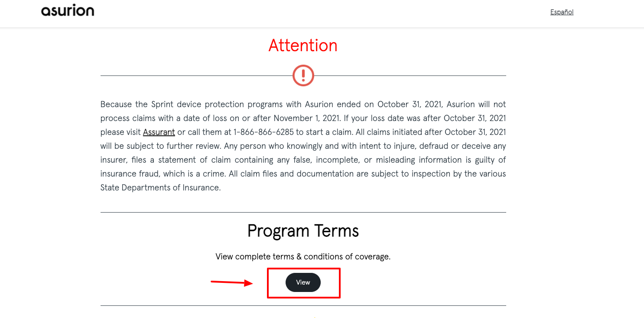Click the red exclamation warning icon
This screenshot has height=318, width=644.
click(303, 75)
